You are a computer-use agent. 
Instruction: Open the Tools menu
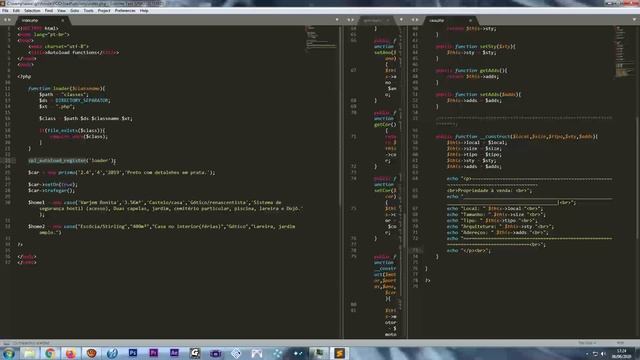[x=89, y=11]
